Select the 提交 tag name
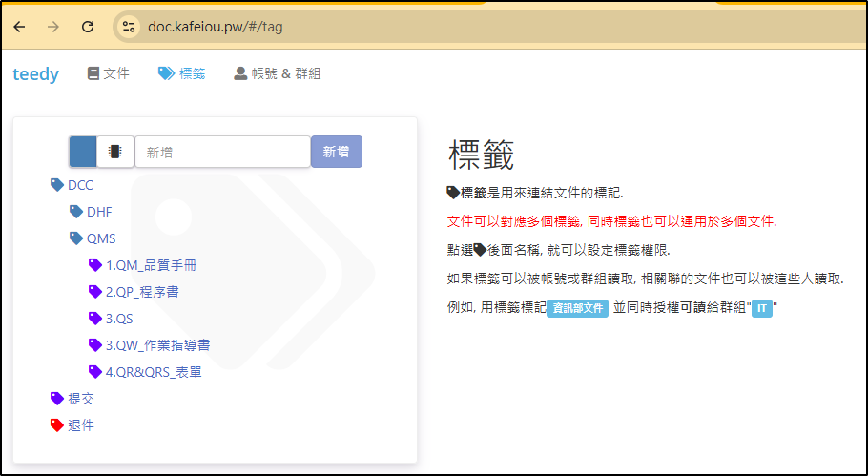 pyautogui.click(x=81, y=399)
